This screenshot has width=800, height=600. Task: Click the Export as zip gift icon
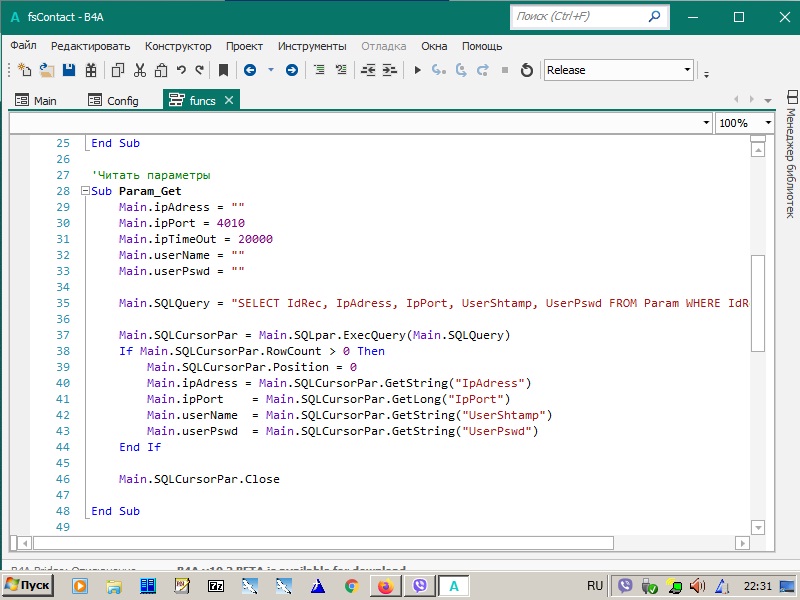91,70
